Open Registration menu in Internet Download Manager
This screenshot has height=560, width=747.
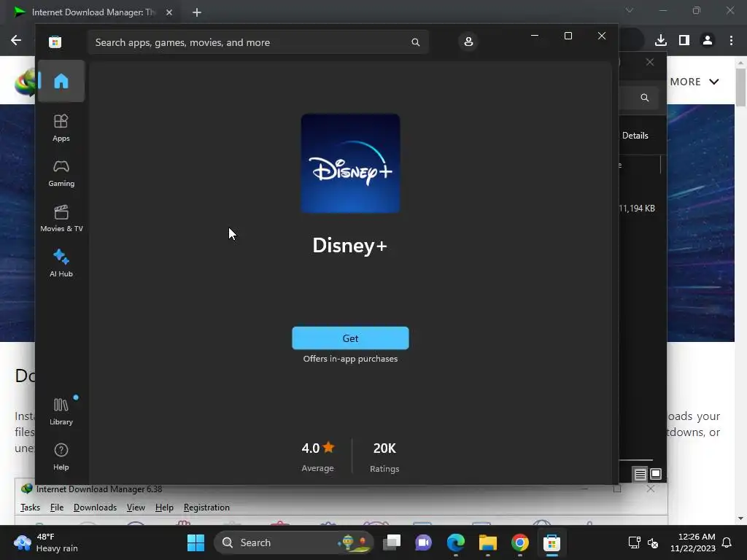pyautogui.click(x=206, y=507)
